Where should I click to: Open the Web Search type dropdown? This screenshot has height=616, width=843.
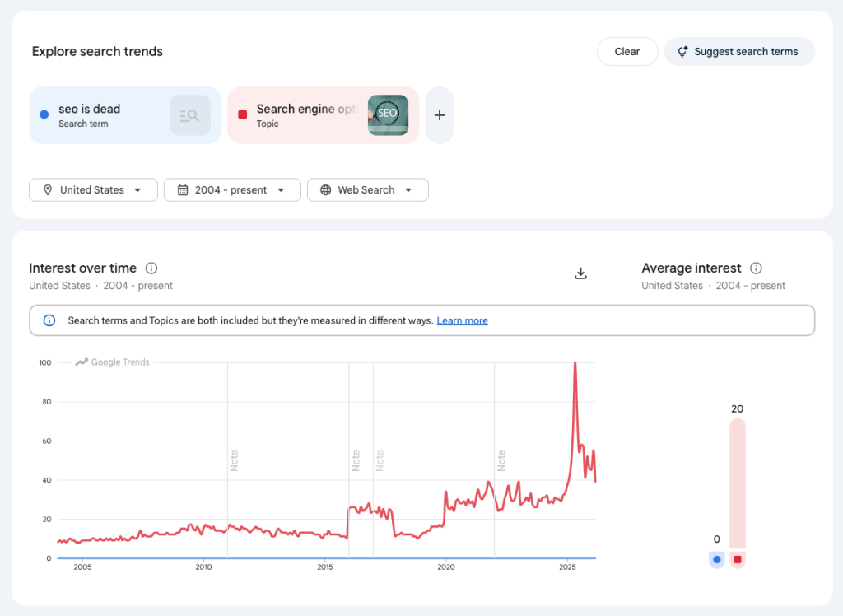tap(367, 190)
